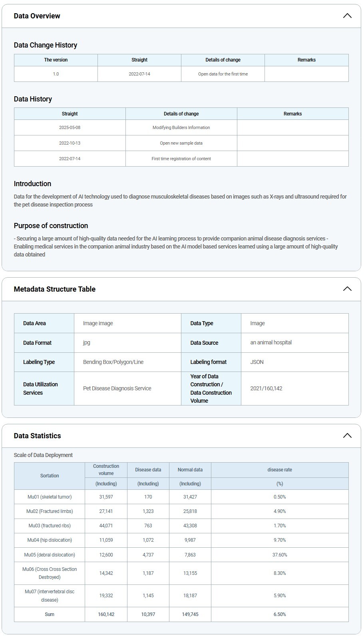Select "First time registration of content" entry
This screenshot has width=364, height=638.
pos(181,159)
